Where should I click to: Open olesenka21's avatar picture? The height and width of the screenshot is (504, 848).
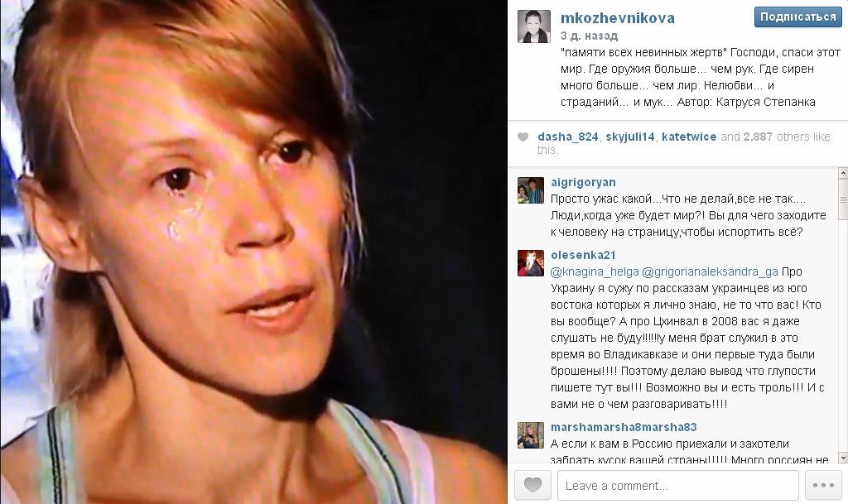(531, 263)
